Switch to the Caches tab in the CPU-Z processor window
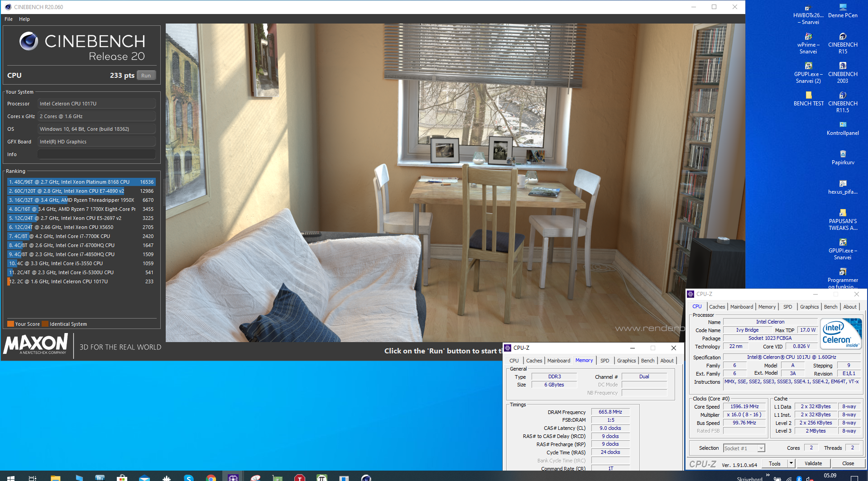The width and height of the screenshot is (868, 481). point(717,307)
